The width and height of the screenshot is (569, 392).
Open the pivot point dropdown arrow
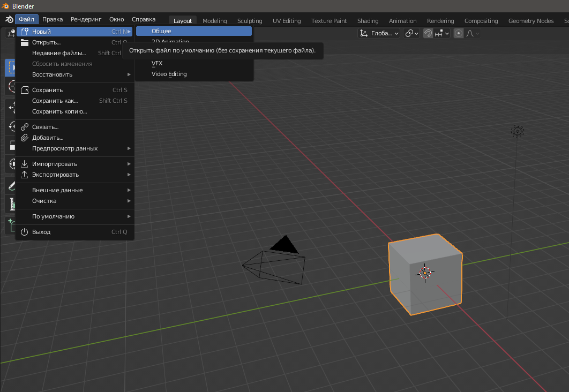coord(416,33)
